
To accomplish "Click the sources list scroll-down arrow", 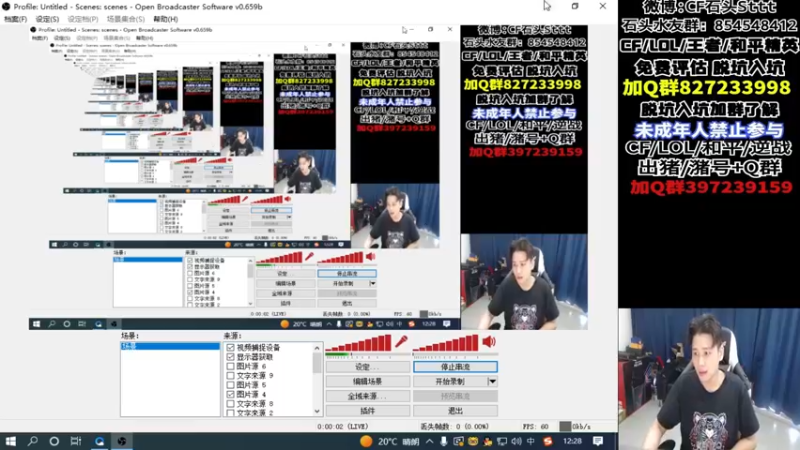I will [x=317, y=411].
